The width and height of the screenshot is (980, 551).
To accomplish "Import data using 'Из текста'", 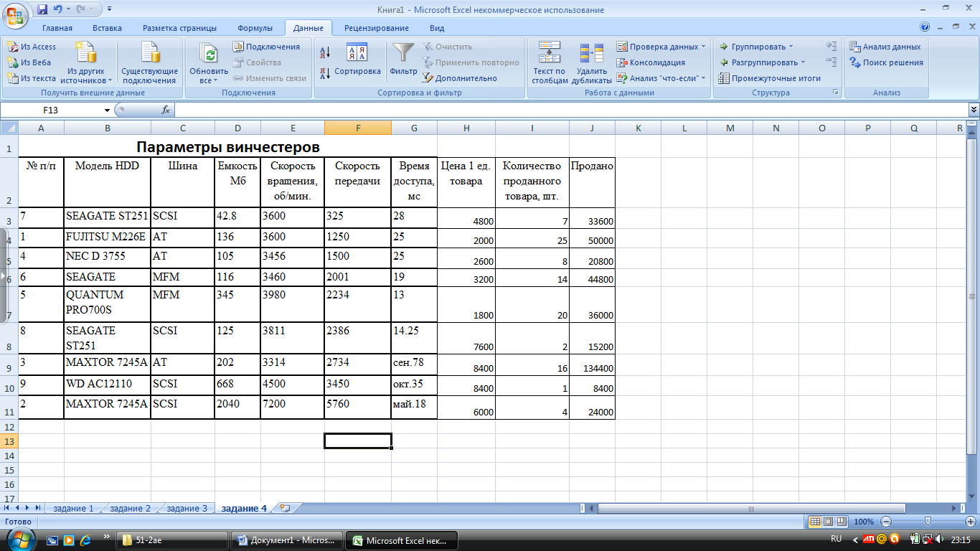I will tap(32, 78).
